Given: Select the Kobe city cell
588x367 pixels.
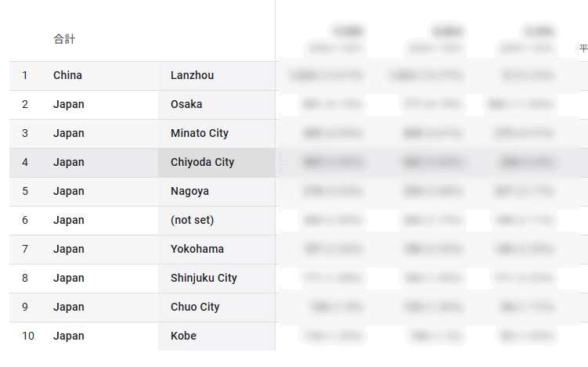Looking at the screenshot, I should click(x=183, y=336).
